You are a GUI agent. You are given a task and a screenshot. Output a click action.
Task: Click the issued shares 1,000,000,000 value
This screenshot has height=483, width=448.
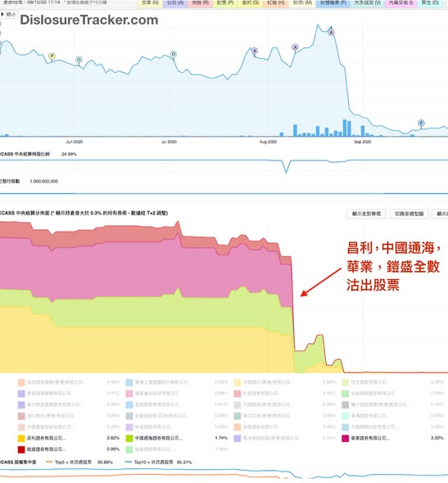click(43, 182)
